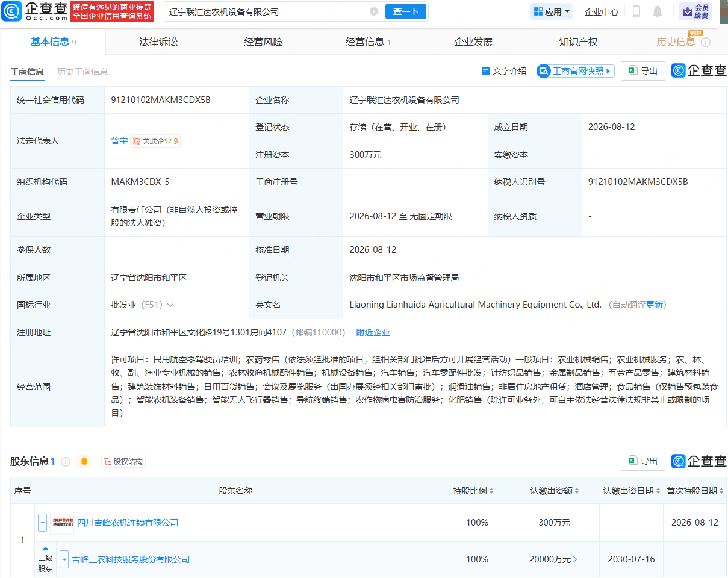Open 四川吉峰农机连锁有限公司 shareholder link
The height and width of the screenshot is (578, 728).
[128, 523]
